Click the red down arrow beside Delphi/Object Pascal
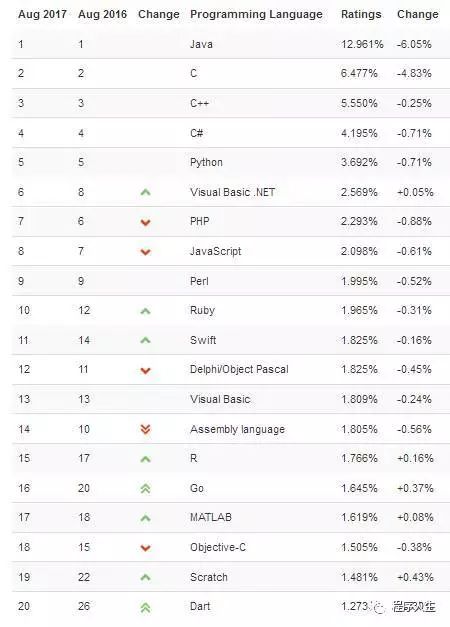The image size is (450, 627). point(146,371)
